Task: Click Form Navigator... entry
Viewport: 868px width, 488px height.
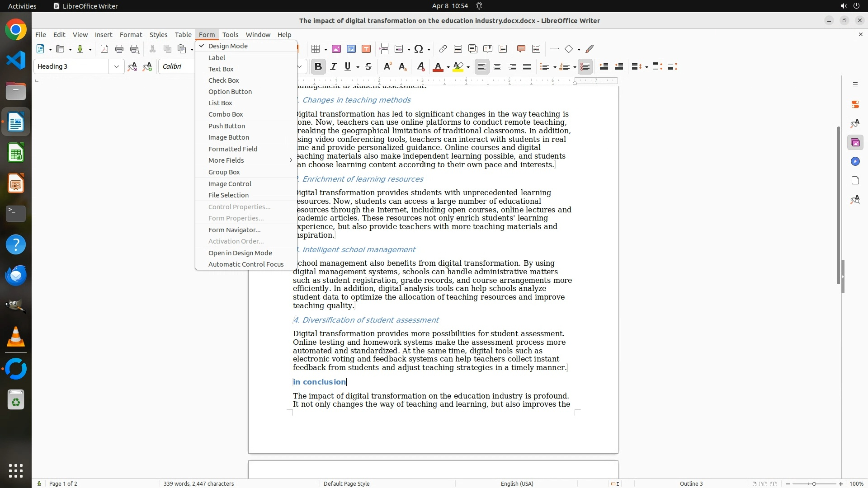Action: point(234,230)
